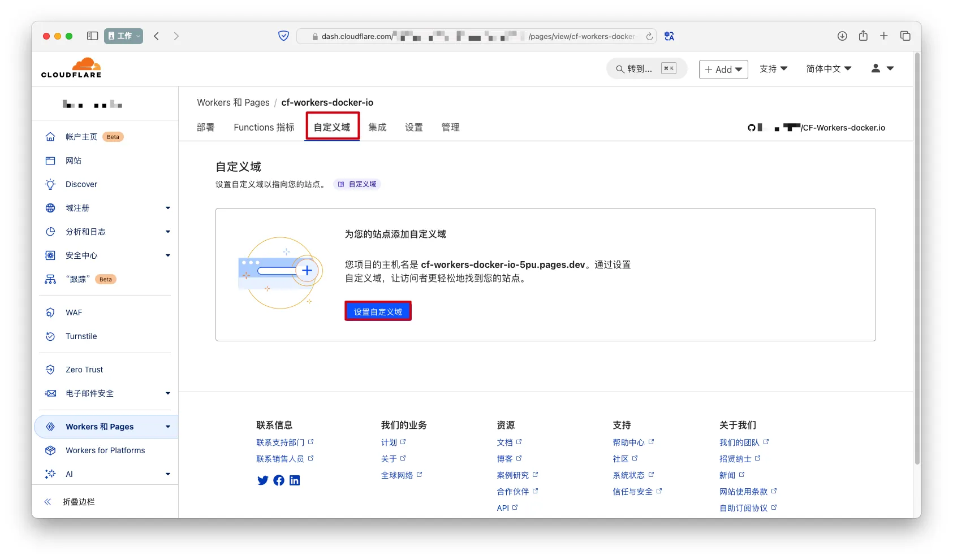Switch to the 设置 tab
The height and width of the screenshot is (560, 953).
click(414, 128)
